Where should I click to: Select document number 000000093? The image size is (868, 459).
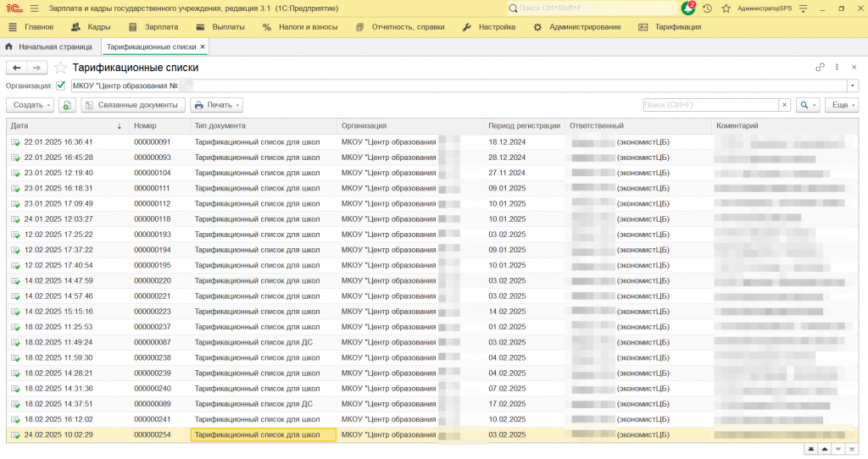(153, 158)
